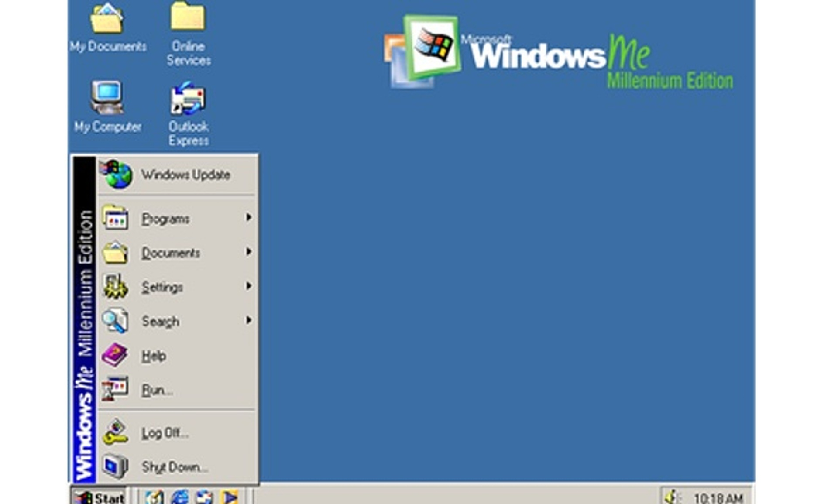Expand the Programs submenu
This screenshot has width=838, height=504.
pos(167,219)
